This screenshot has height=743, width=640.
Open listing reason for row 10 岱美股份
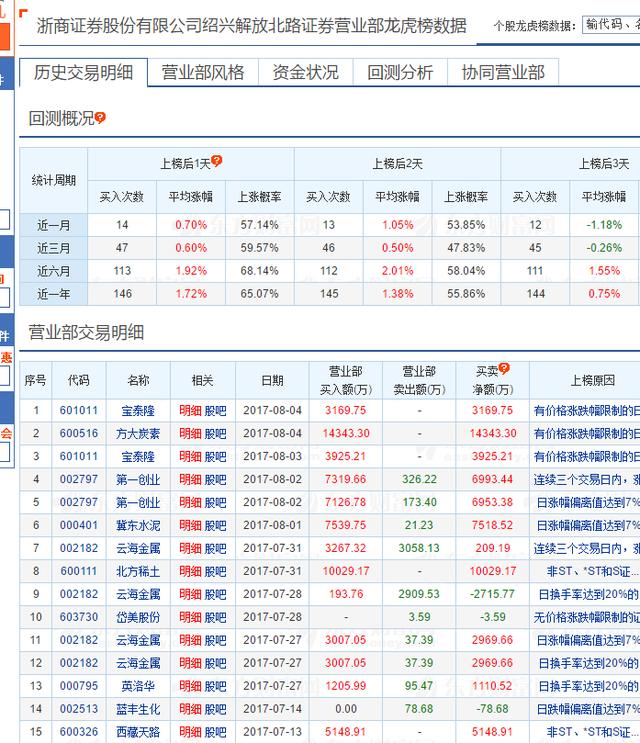pyautogui.click(x=586, y=617)
